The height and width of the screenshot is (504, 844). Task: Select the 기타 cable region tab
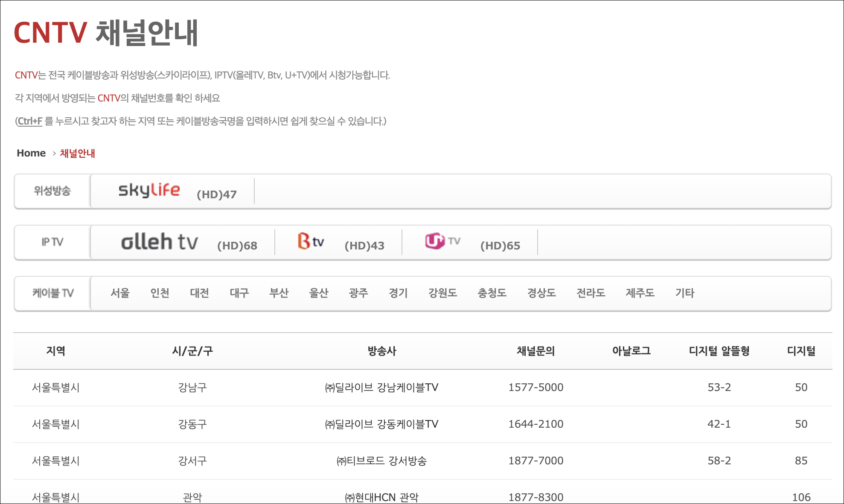685,293
